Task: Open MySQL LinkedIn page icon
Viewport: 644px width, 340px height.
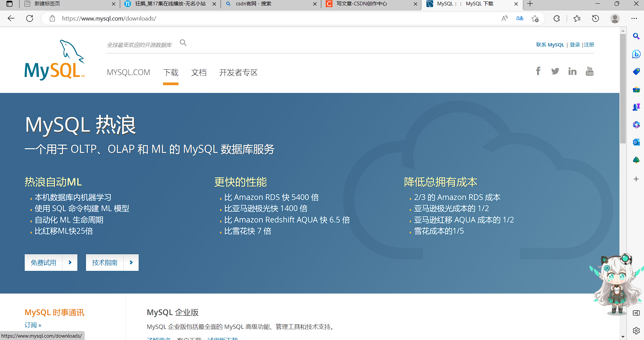Action: click(572, 71)
